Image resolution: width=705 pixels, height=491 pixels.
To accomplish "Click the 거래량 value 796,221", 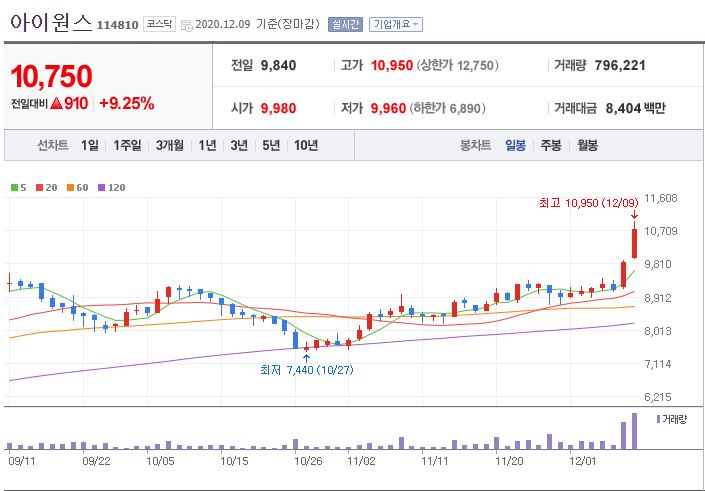I will click(x=620, y=66).
